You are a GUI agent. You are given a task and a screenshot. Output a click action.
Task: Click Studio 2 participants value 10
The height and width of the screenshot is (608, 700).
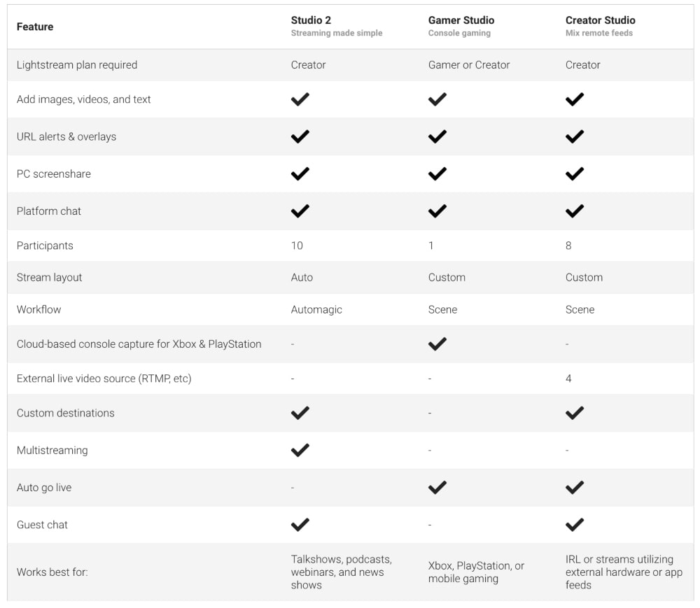(x=297, y=246)
